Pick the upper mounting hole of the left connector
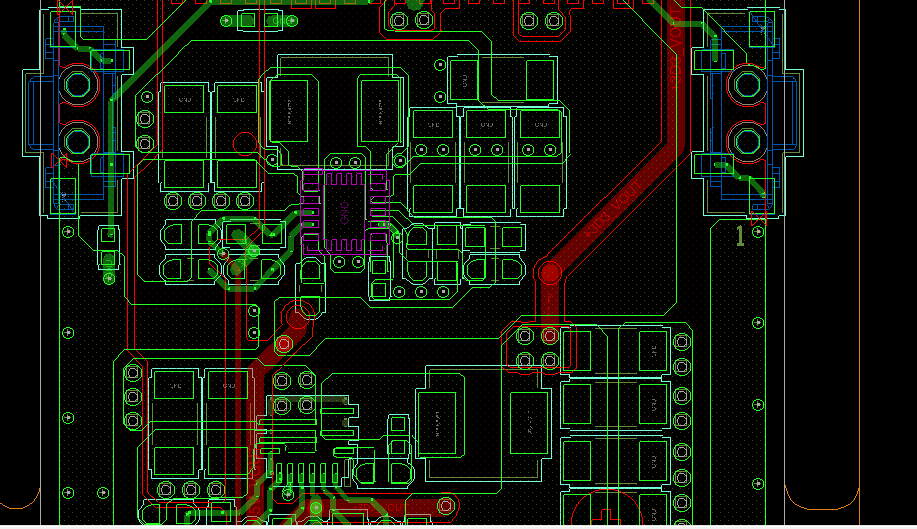 pyautogui.click(x=78, y=85)
